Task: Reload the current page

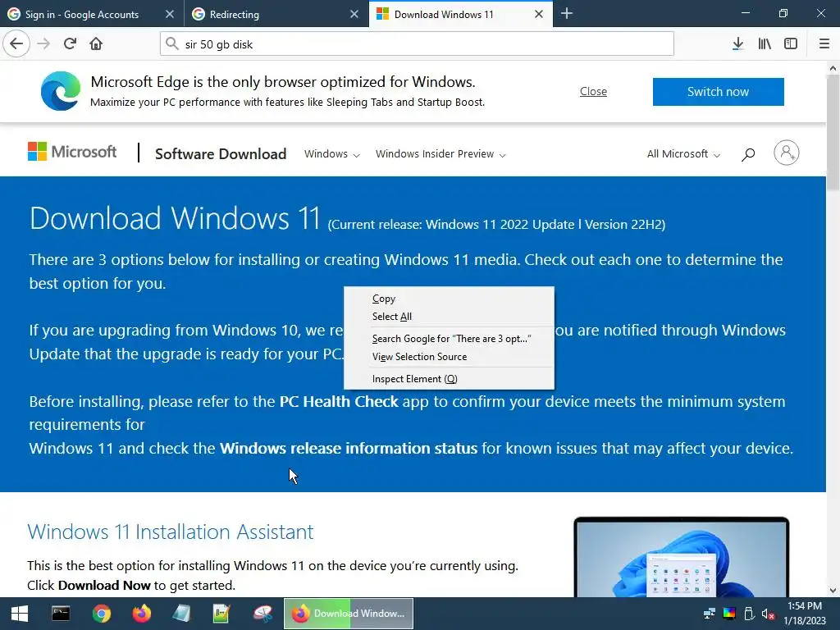Action: [x=70, y=43]
